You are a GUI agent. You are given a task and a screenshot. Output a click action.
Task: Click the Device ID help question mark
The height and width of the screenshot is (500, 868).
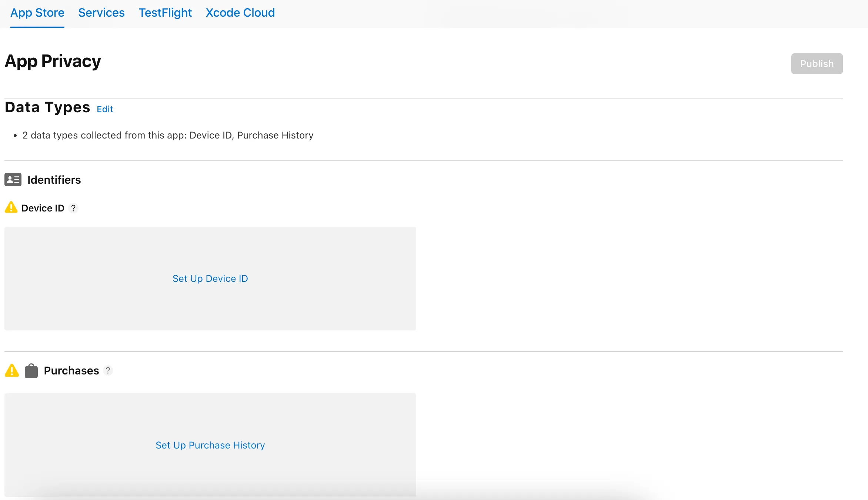tap(73, 208)
